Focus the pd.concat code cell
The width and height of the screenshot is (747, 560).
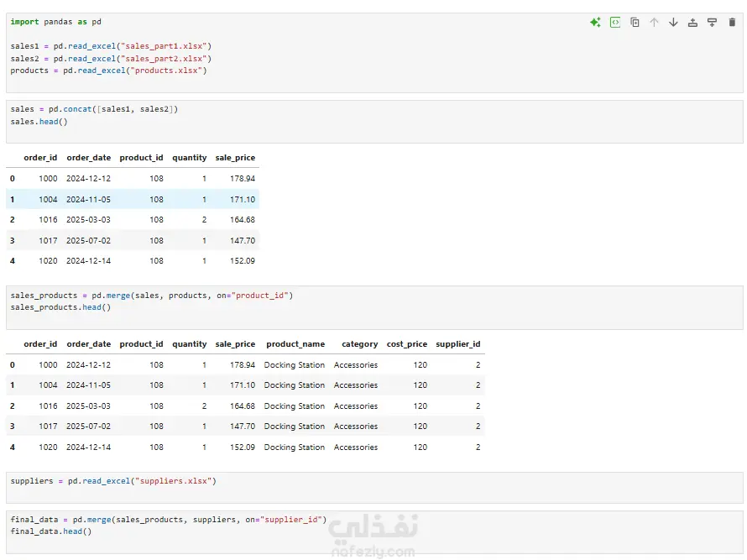[x=374, y=122]
